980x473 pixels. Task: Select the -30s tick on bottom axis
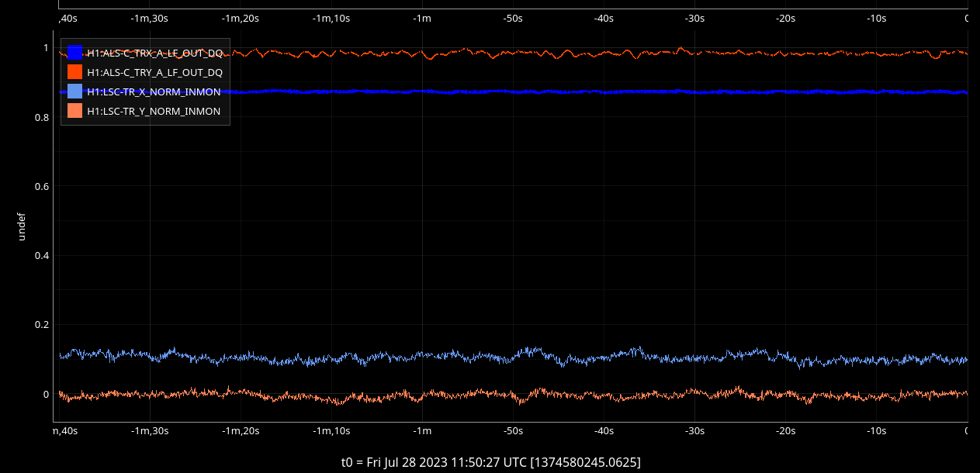(694, 430)
